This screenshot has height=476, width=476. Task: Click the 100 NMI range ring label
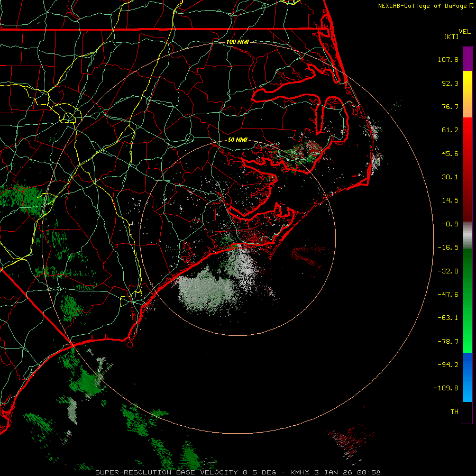coord(237,42)
